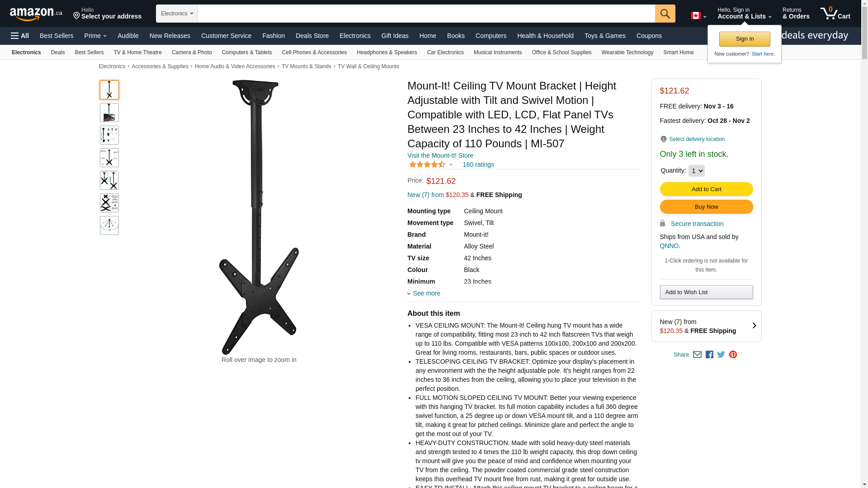The height and width of the screenshot is (488, 868).
Task: Open the Canada flag language selector
Action: tap(698, 16)
